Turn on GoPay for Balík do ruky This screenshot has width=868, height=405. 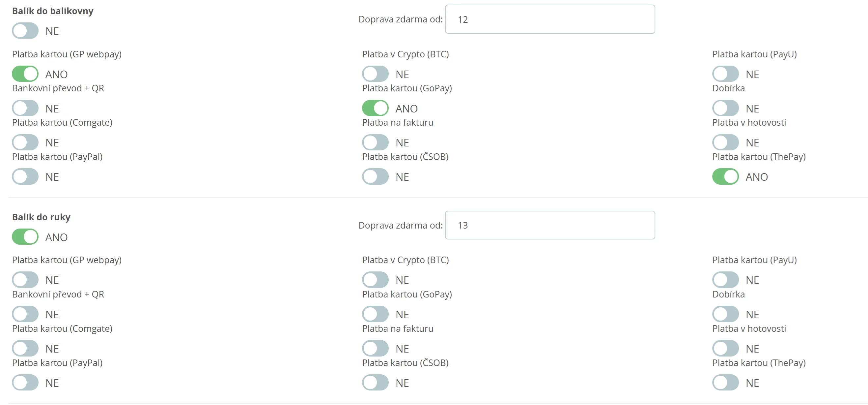click(375, 314)
